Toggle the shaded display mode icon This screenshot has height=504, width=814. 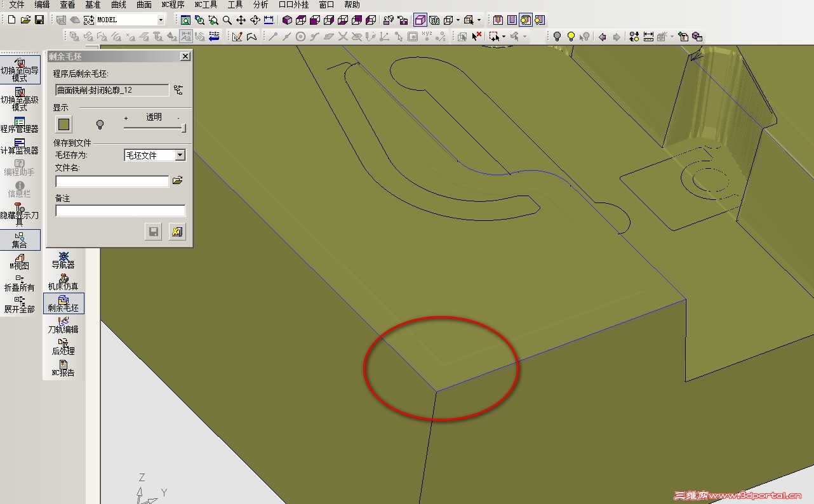point(420,20)
